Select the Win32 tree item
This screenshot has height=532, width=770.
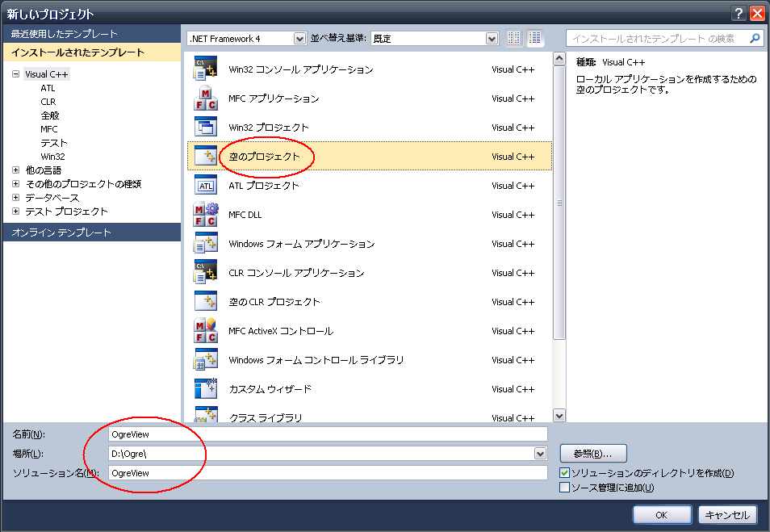pyautogui.click(x=52, y=157)
